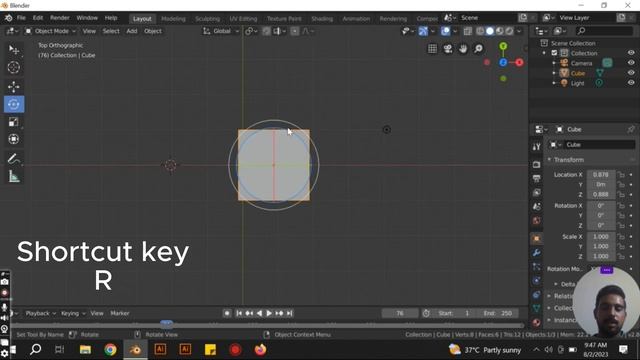Open the Global transform orientation dropdown
This screenshot has height=360, width=640.
pos(221,31)
